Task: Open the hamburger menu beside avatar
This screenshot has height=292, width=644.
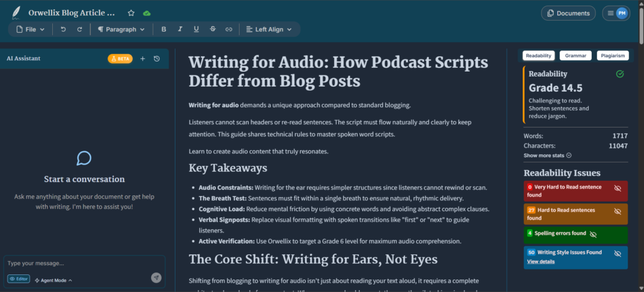Action: [611, 13]
